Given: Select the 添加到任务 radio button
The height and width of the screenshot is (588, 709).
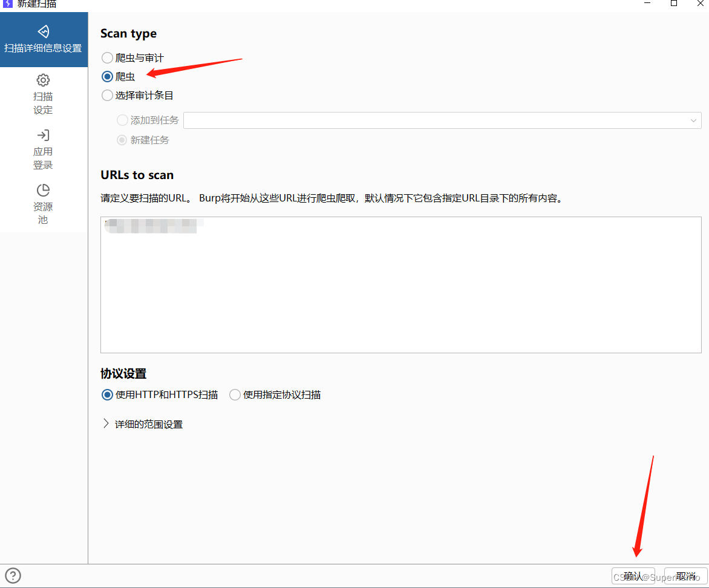Looking at the screenshot, I should [122, 120].
